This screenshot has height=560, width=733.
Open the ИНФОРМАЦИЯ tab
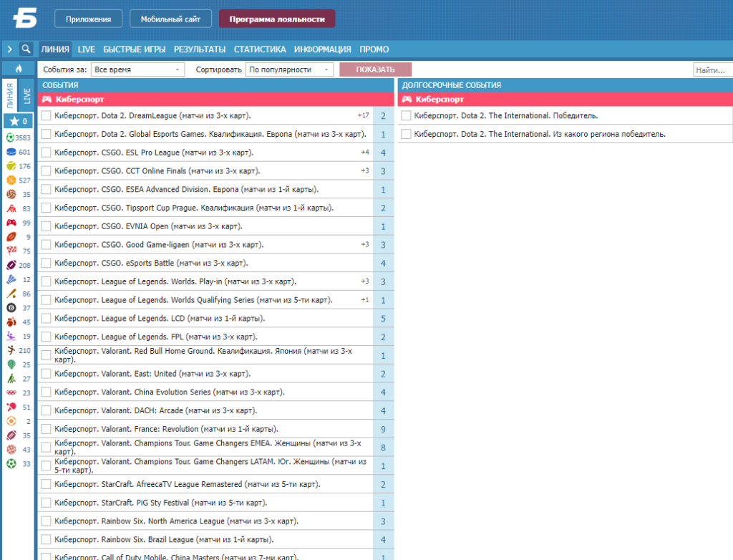click(323, 49)
